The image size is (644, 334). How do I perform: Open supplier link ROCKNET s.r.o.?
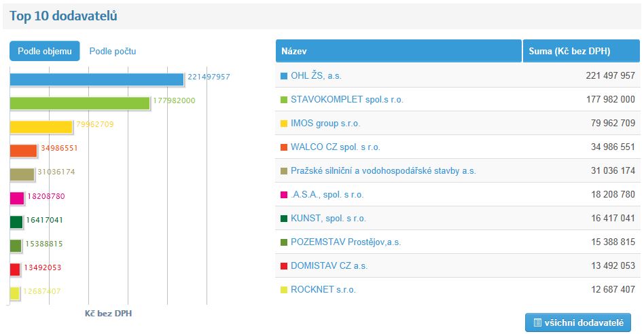[323, 290]
